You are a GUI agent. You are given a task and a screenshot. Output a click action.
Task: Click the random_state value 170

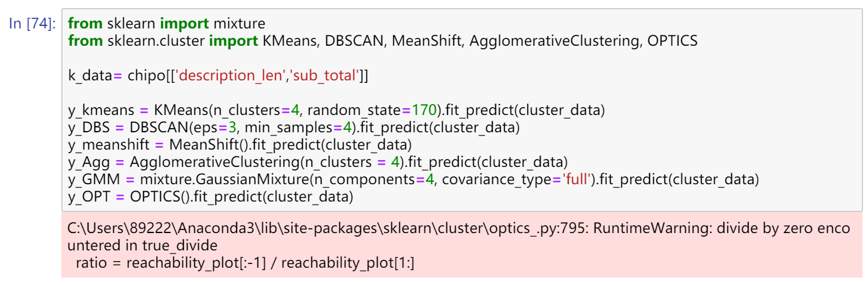point(423,111)
